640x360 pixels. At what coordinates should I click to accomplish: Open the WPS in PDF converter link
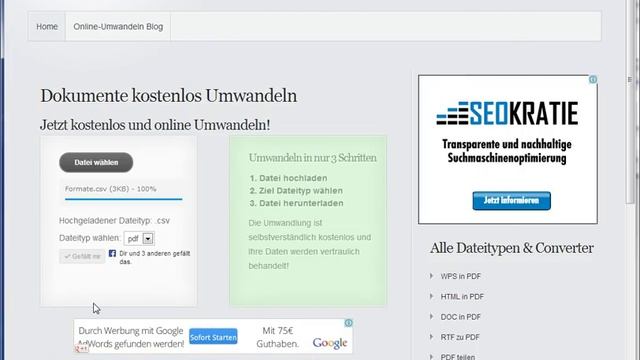point(460,276)
